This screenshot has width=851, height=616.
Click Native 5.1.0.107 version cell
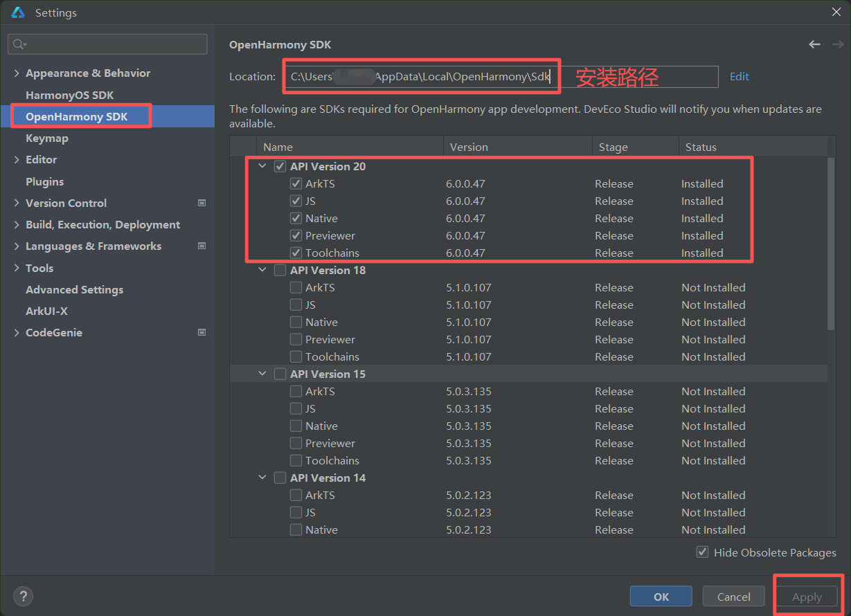pyautogui.click(x=469, y=322)
